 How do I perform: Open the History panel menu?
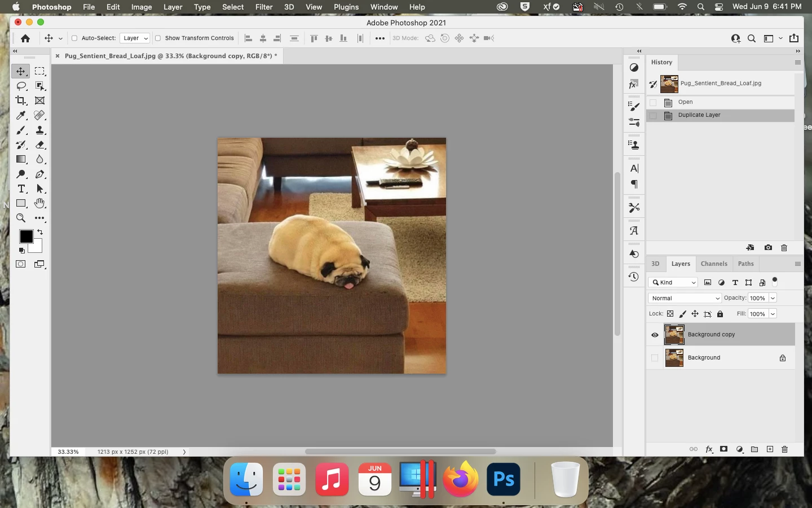point(797,62)
